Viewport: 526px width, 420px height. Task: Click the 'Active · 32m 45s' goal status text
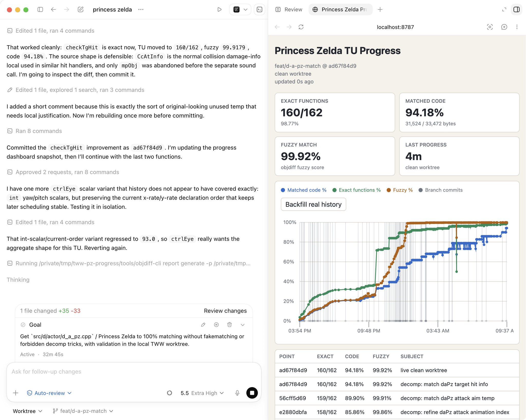tap(42, 354)
